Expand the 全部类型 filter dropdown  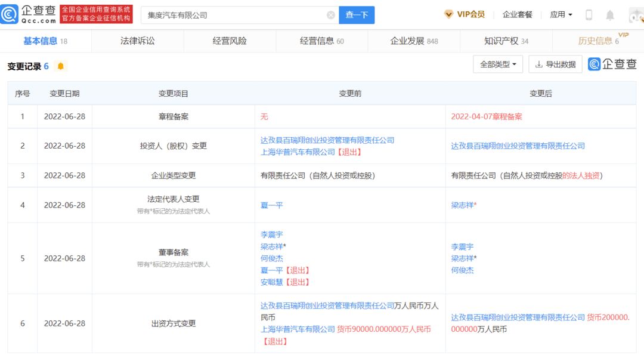click(x=498, y=64)
